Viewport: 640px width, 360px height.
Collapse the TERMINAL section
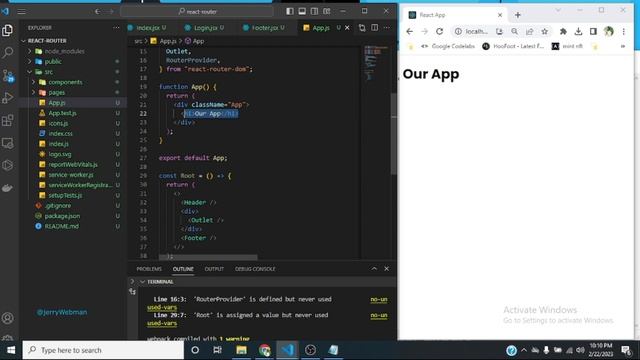pos(142,282)
